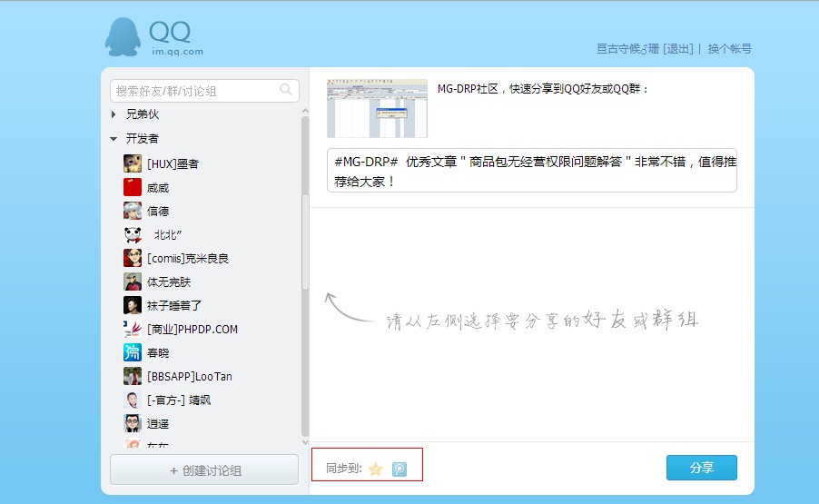Select avatar of 袜子睡着了
Screen dimensions: 819x504
(x=133, y=305)
